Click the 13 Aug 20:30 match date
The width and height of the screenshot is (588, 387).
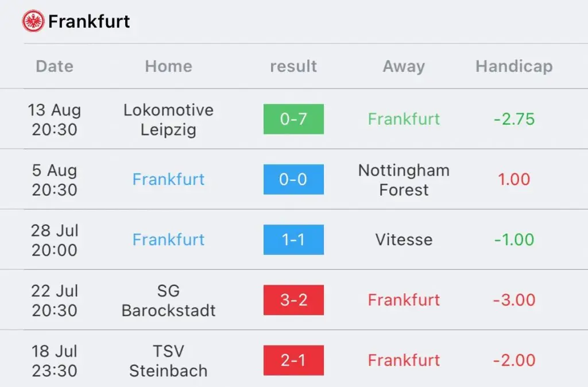[x=55, y=119]
